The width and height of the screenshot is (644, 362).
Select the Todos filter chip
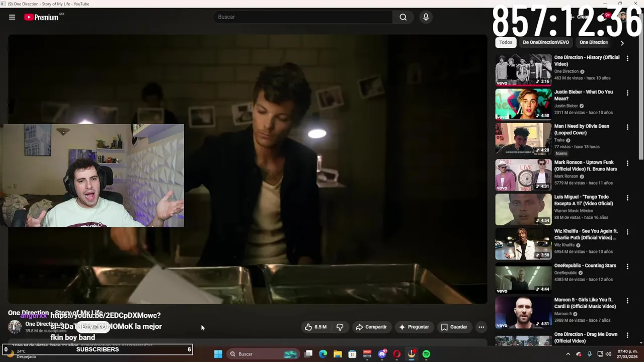(x=506, y=43)
